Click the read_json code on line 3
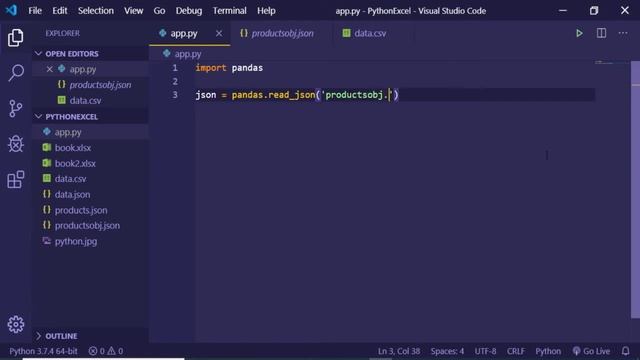The image size is (640, 360). pos(291,95)
